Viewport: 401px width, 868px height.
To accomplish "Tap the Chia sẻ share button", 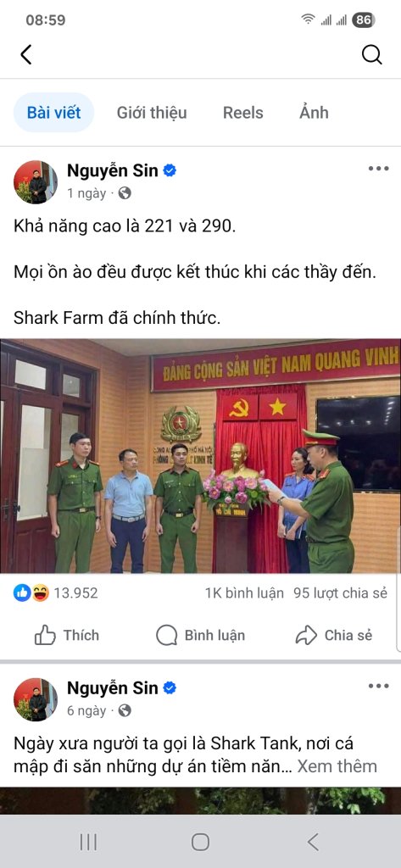I will pos(334,635).
